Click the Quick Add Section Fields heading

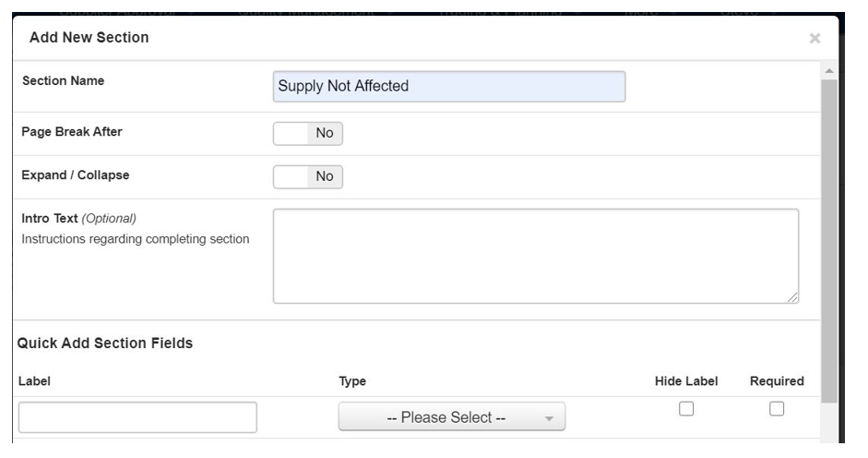pyautogui.click(x=105, y=343)
